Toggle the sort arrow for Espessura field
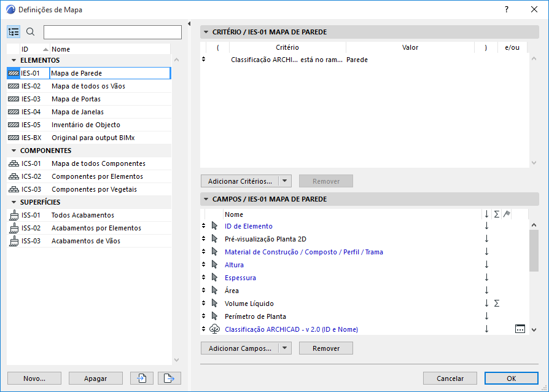549x392 pixels. point(486,278)
